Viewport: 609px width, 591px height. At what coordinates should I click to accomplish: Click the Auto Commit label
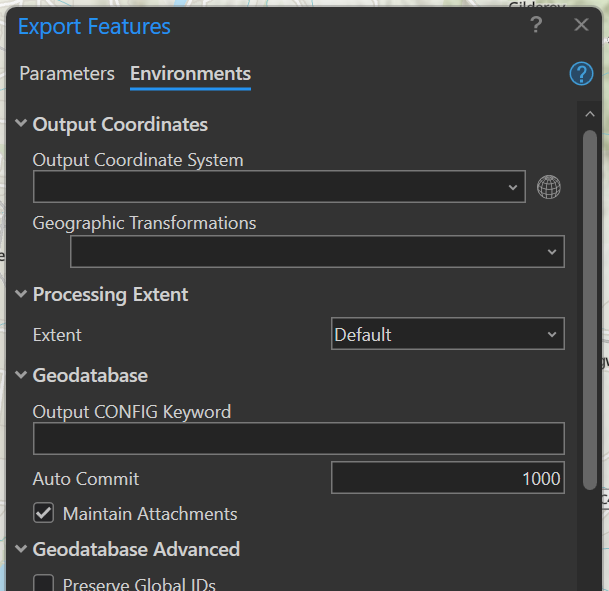tap(86, 479)
